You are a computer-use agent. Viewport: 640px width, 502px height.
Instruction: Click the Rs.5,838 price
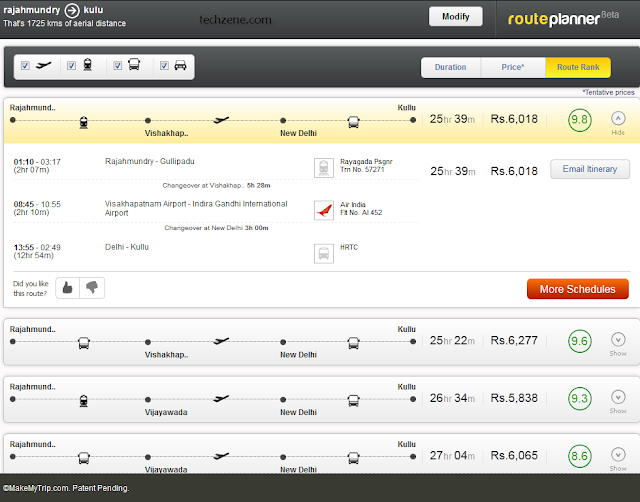pos(514,398)
